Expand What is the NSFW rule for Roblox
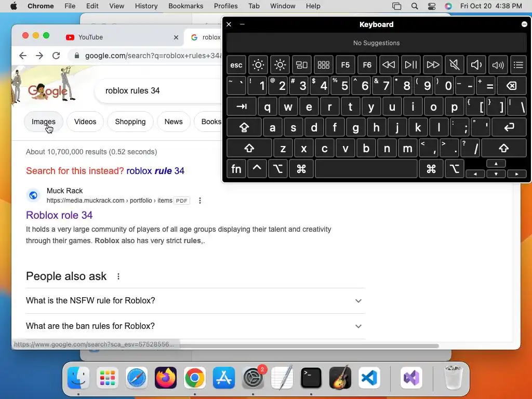532x399 pixels. [195, 301]
